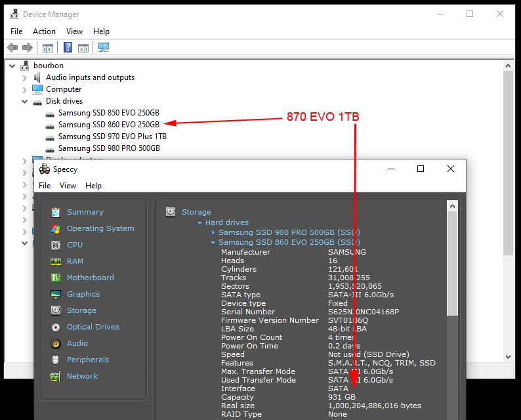Image resolution: width=521 pixels, height=420 pixels.
Task: Collapse Samsung SSD 860 EVO entry in Speccy
Action: [x=213, y=243]
